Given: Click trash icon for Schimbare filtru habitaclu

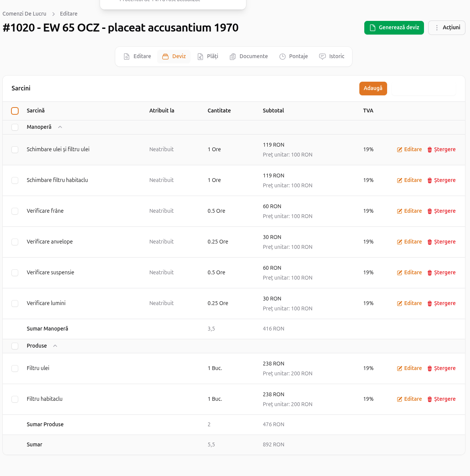Looking at the screenshot, I should click(430, 180).
